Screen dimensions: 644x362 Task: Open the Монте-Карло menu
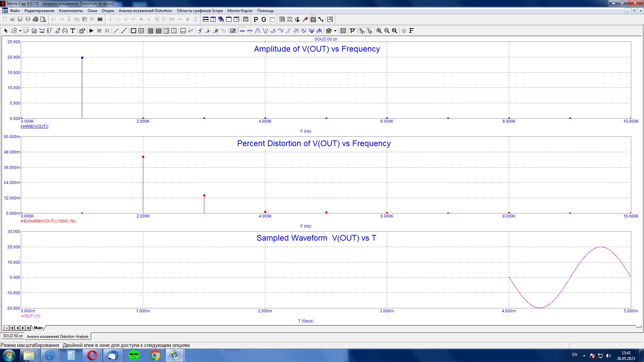tap(239, 11)
